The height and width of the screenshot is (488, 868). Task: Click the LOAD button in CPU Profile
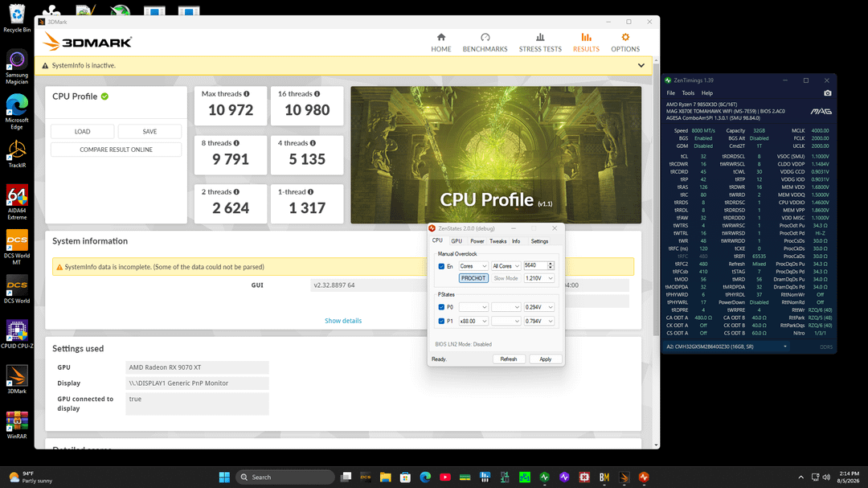(83, 131)
